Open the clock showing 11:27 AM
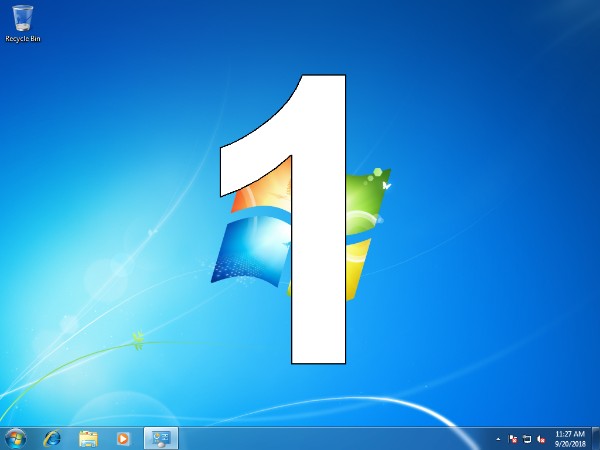The height and width of the screenshot is (450, 600). tap(570, 439)
